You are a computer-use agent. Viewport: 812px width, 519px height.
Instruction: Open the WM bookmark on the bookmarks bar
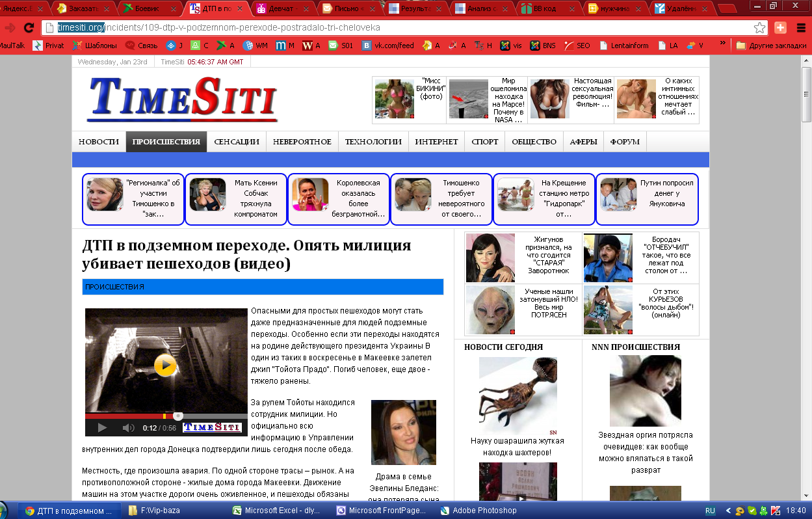click(x=257, y=46)
